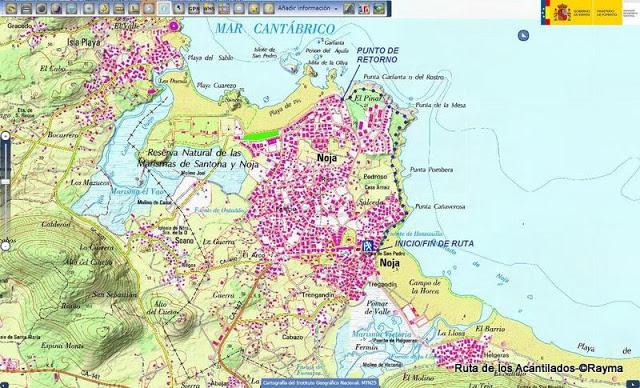Click the GPS toolbar button
The height and width of the screenshot is (388, 640).
pos(194,9)
